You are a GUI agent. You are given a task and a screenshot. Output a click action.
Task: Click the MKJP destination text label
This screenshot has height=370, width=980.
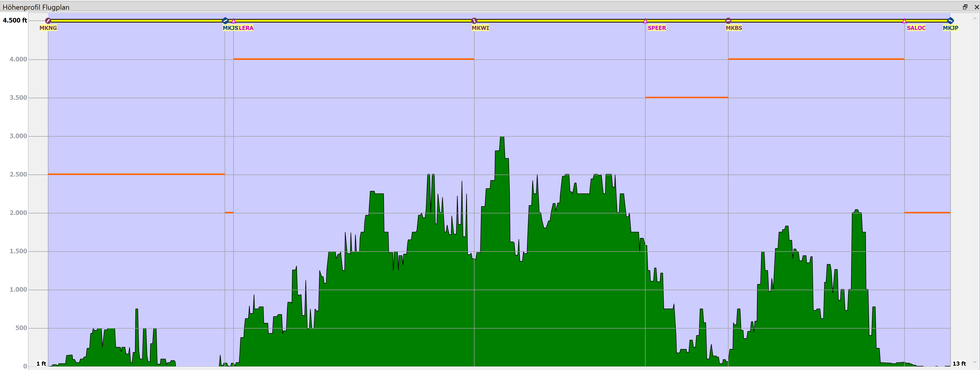(950, 28)
